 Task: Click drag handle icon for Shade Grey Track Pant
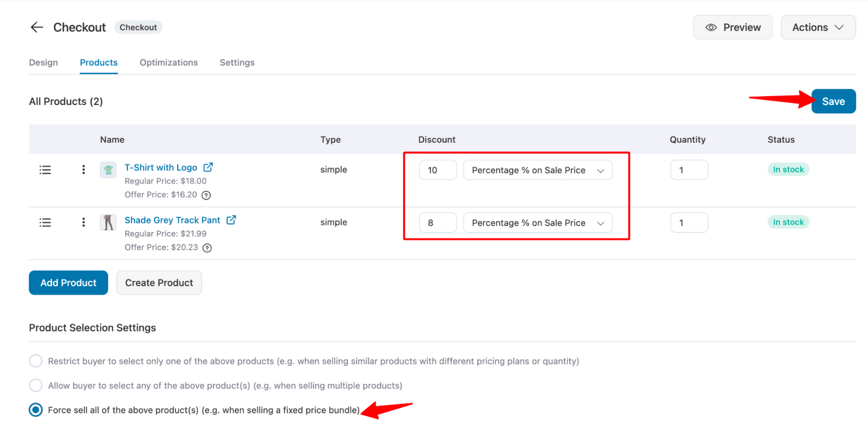tap(45, 223)
